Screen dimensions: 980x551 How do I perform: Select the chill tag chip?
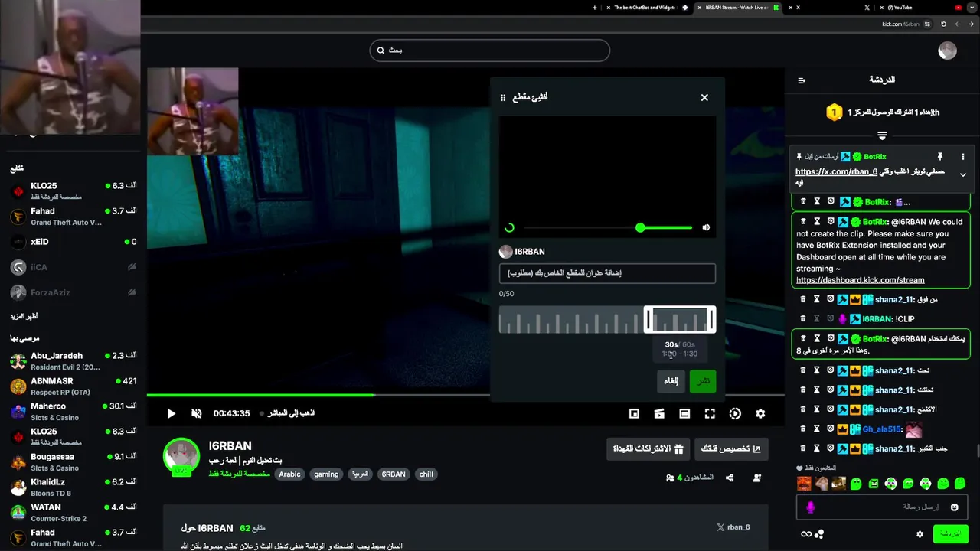pos(426,474)
